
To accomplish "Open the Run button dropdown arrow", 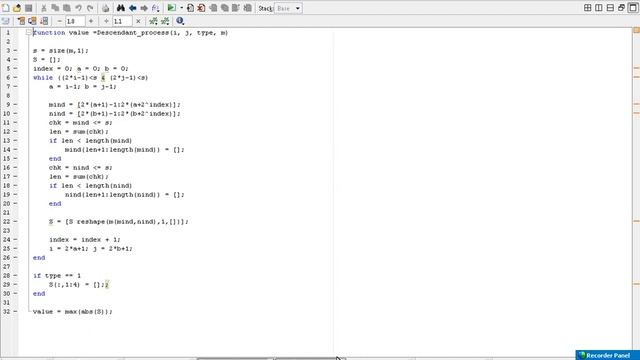I will (x=181, y=8).
